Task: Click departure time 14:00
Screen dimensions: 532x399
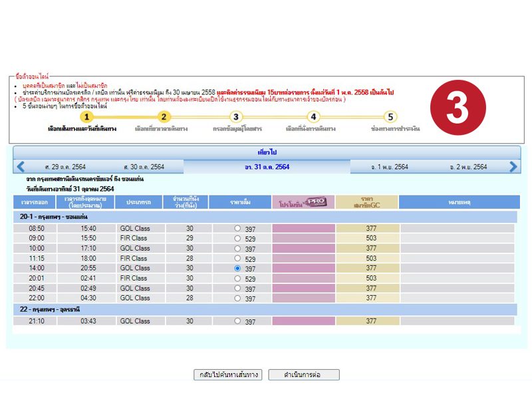Action: [x=37, y=268]
